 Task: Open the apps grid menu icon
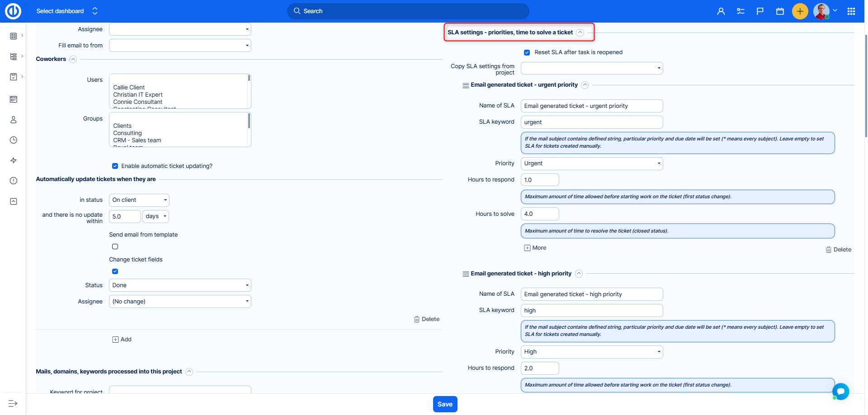(x=851, y=11)
